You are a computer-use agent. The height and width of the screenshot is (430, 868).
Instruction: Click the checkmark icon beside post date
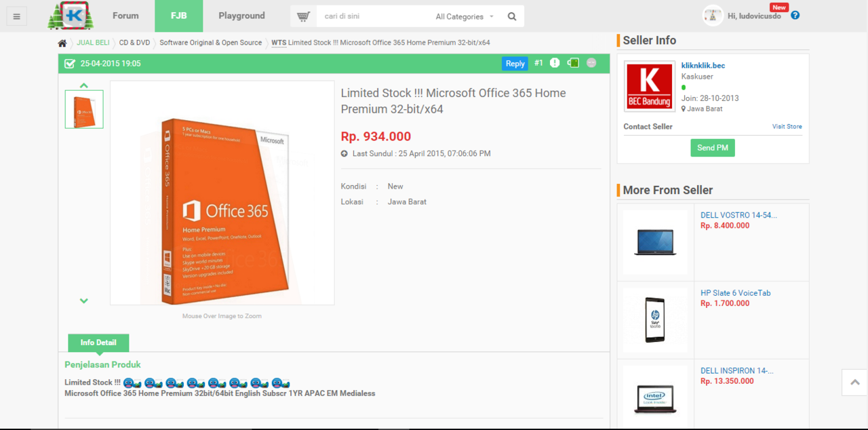[x=70, y=64]
